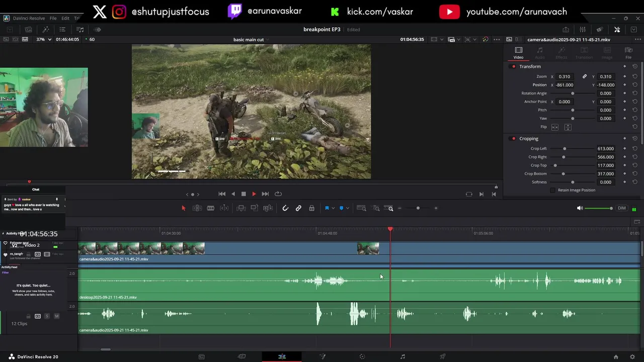This screenshot has height=362, width=644.
Task: Go to Project Manager home icon
Action: click(616, 357)
